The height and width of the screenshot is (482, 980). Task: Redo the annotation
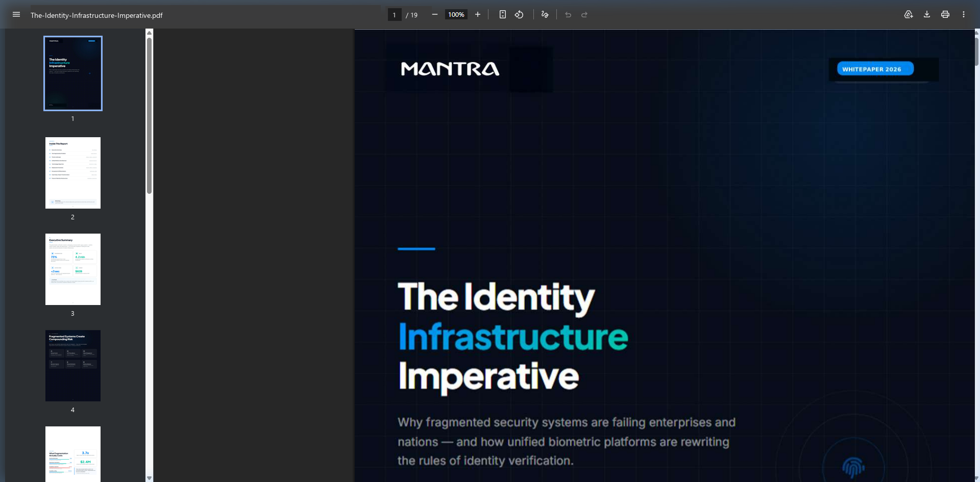584,14
